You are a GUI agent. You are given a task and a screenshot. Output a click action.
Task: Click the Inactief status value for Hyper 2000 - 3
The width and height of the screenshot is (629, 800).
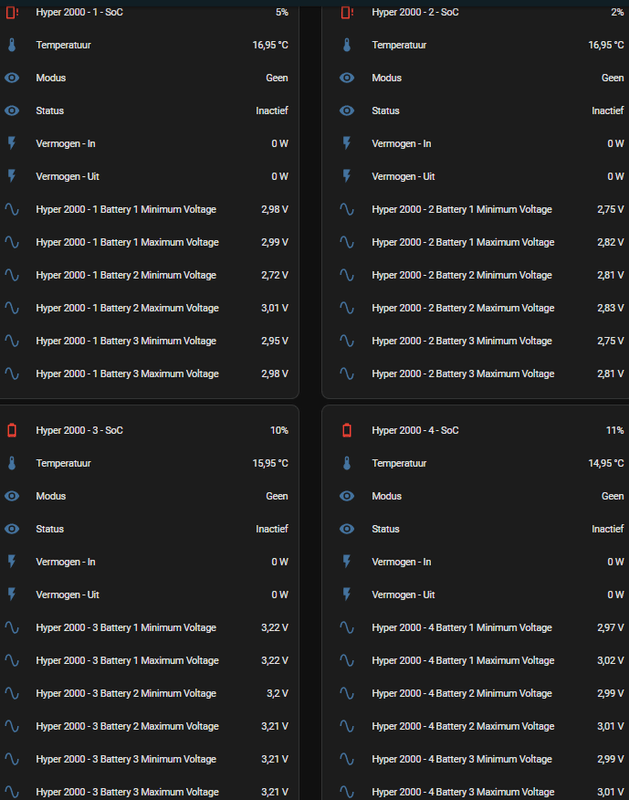point(271,529)
